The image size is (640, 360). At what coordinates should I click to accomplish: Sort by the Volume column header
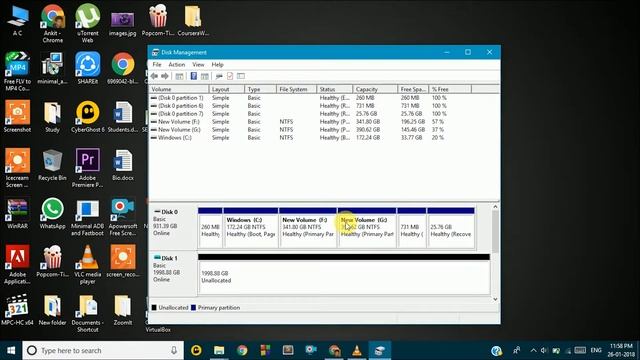(179, 89)
